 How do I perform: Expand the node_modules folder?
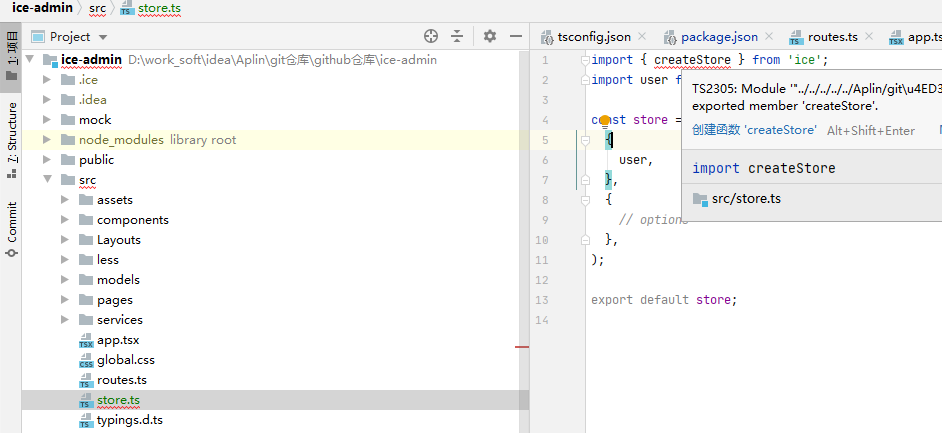(47, 140)
